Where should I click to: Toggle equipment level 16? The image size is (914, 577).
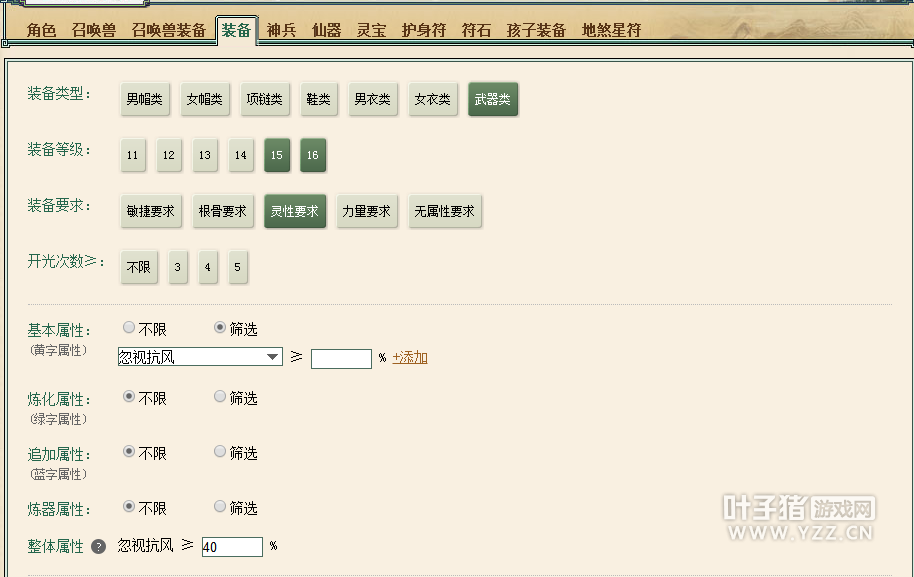coord(313,155)
